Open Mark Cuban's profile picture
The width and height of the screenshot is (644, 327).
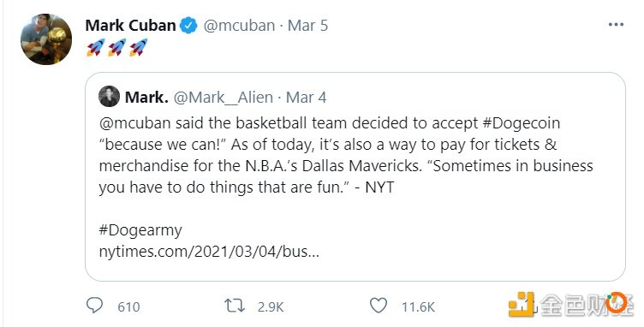[46, 39]
